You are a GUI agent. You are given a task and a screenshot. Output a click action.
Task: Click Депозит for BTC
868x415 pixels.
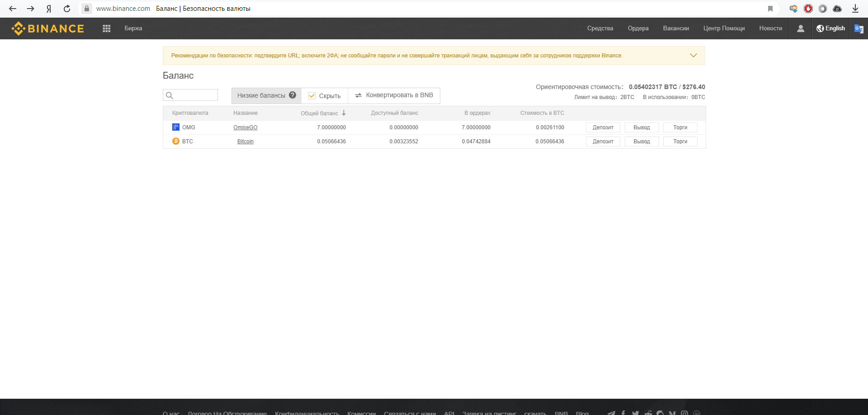coord(603,141)
